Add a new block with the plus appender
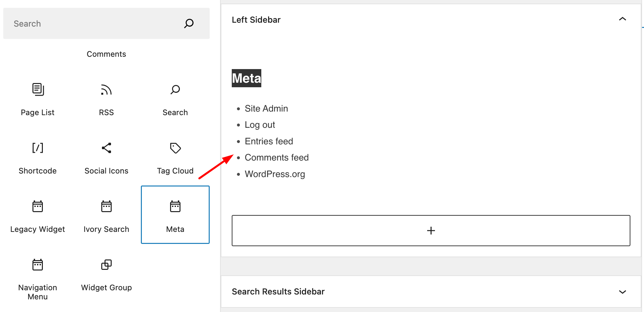The width and height of the screenshot is (644, 312). 431,230
